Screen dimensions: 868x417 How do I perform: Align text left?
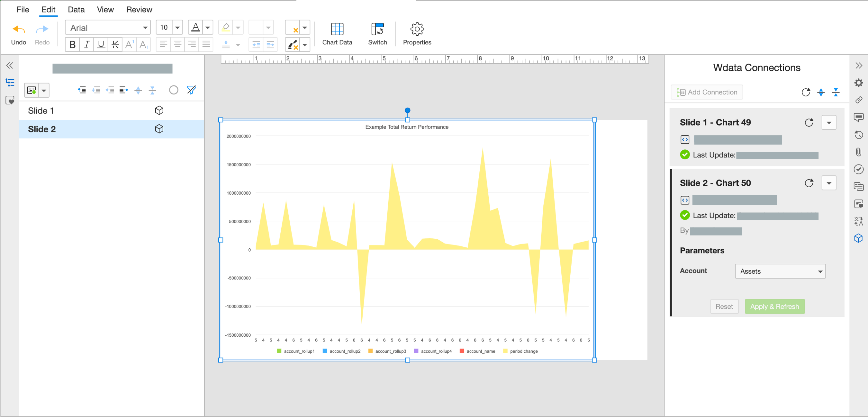[x=163, y=44]
